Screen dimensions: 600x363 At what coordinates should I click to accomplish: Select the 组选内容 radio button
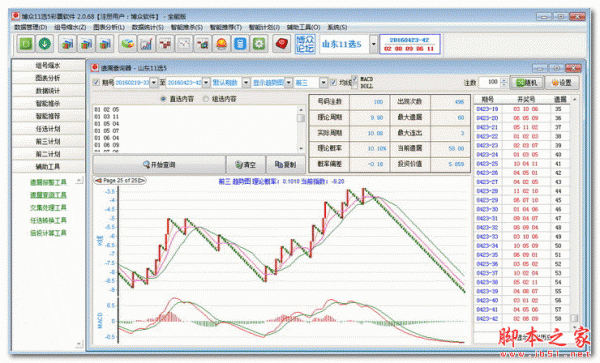click(x=206, y=99)
